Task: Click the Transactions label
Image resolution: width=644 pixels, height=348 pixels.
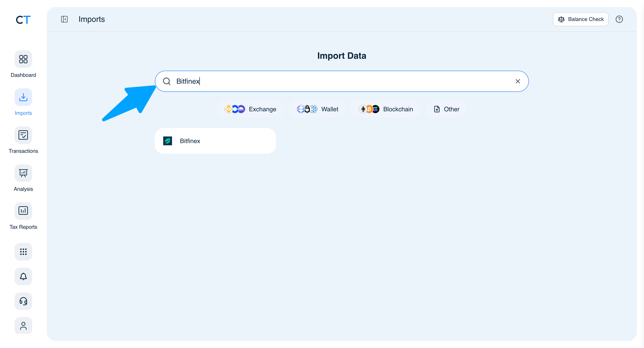Action: pos(23,151)
